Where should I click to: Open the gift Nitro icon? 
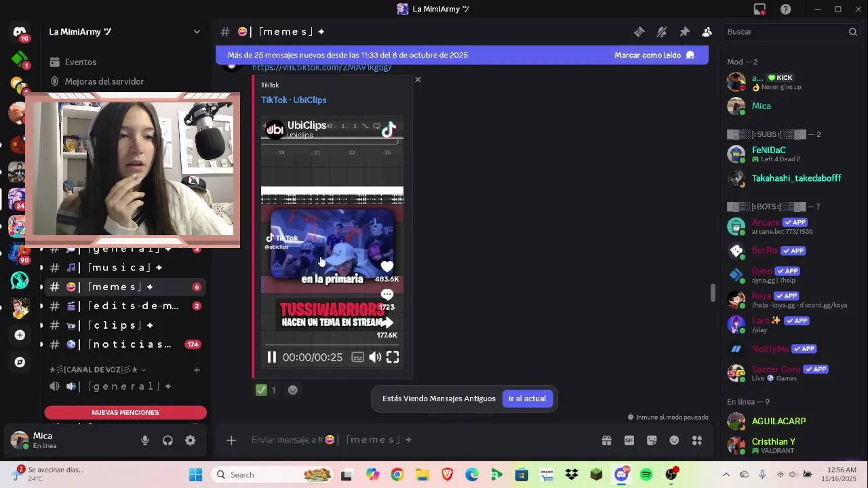pos(606,441)
